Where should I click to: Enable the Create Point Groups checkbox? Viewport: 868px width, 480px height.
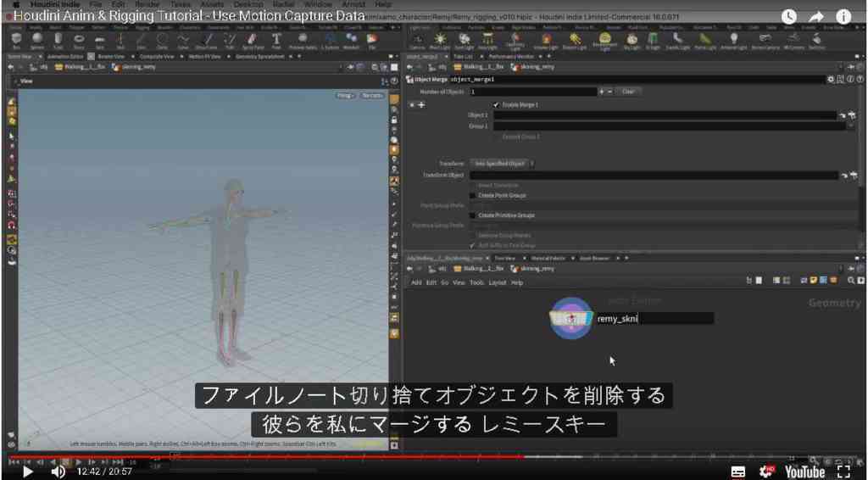coord(472,195)
